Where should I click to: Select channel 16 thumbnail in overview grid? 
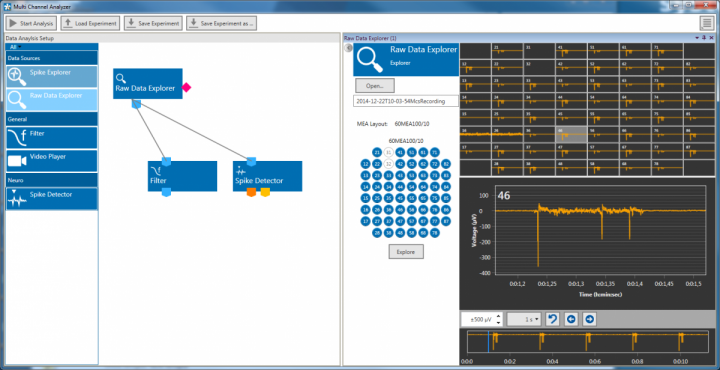475,135
